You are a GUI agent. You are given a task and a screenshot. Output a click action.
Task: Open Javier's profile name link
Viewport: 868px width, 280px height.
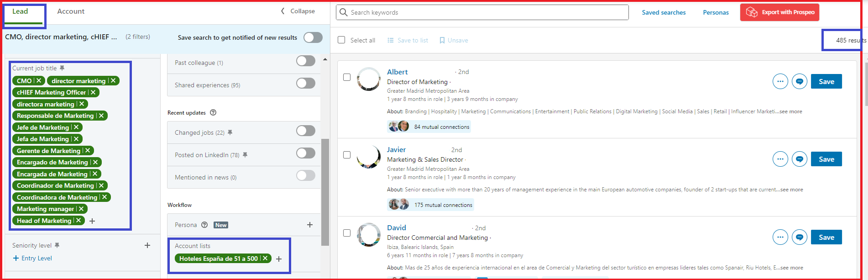click(x=396, y=150)
